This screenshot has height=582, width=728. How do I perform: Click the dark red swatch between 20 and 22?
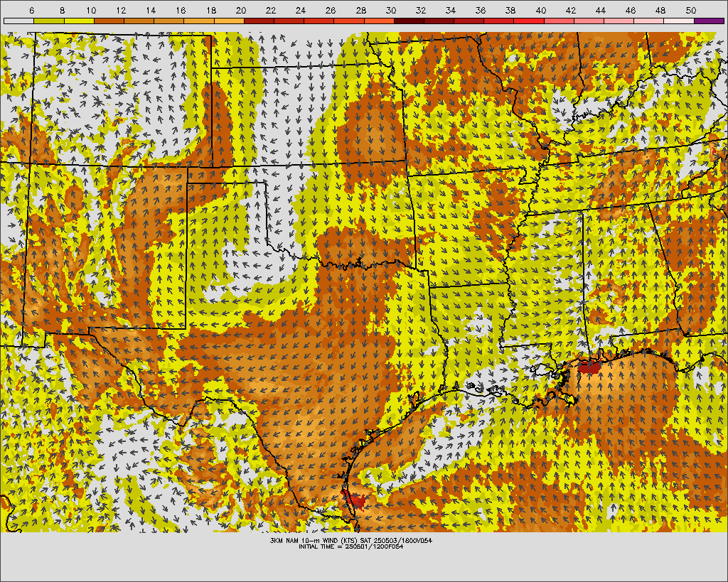click(259, 21)
